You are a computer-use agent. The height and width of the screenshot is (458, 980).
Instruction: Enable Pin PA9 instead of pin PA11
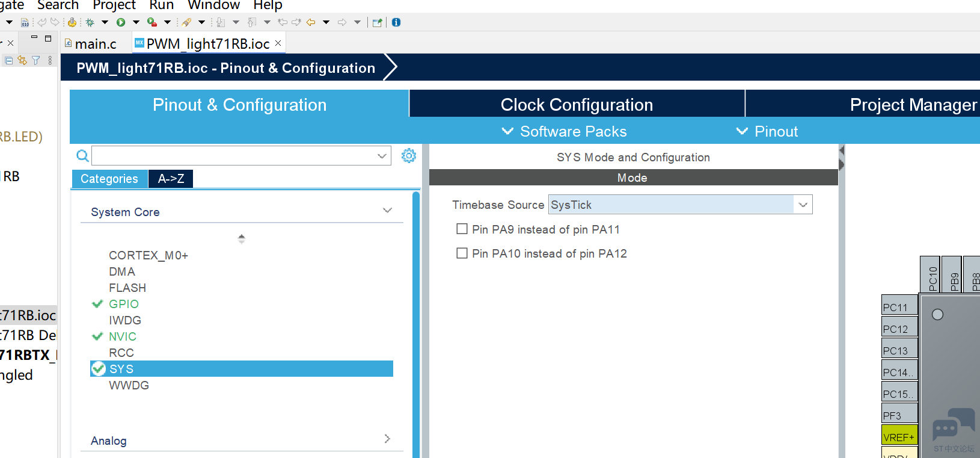462,229
